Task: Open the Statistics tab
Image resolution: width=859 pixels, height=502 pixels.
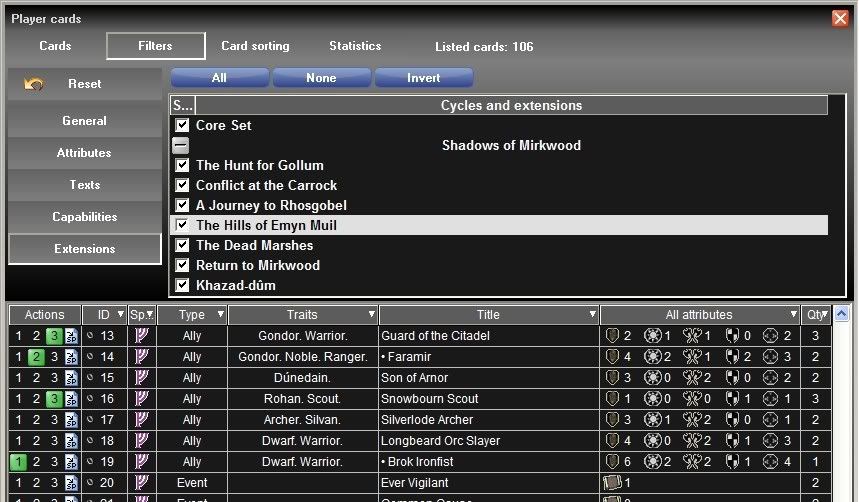Action: tap(355, 46)
